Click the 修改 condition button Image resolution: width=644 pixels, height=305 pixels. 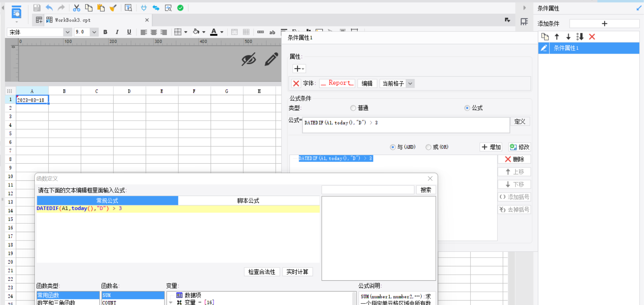click(x=520, y=147)
